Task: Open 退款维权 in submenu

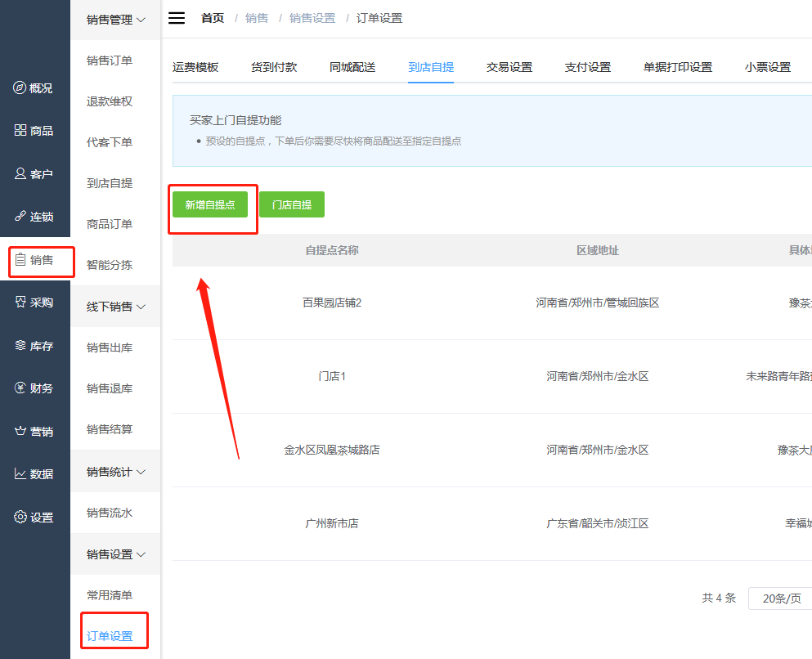Action: (x=110, y=101)
